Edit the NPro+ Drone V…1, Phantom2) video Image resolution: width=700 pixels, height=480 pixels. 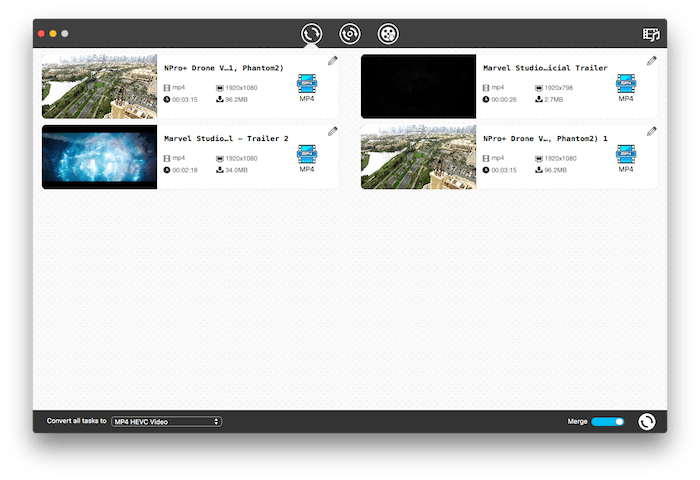[x=333, y=61]
